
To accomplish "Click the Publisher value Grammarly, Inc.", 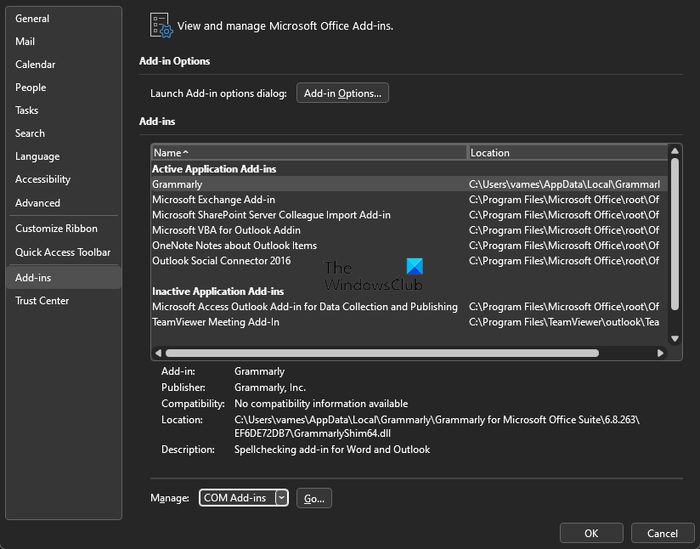I will 270,387.
